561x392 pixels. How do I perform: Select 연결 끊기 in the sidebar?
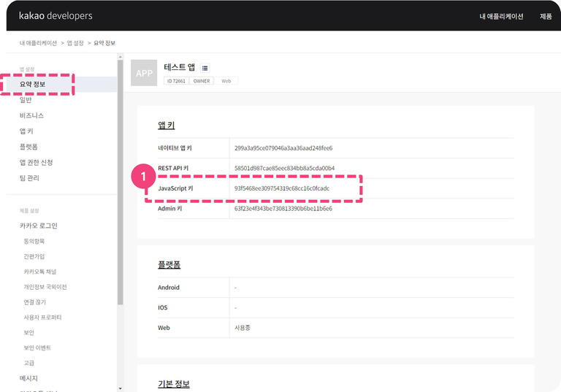tap(35, 302)
